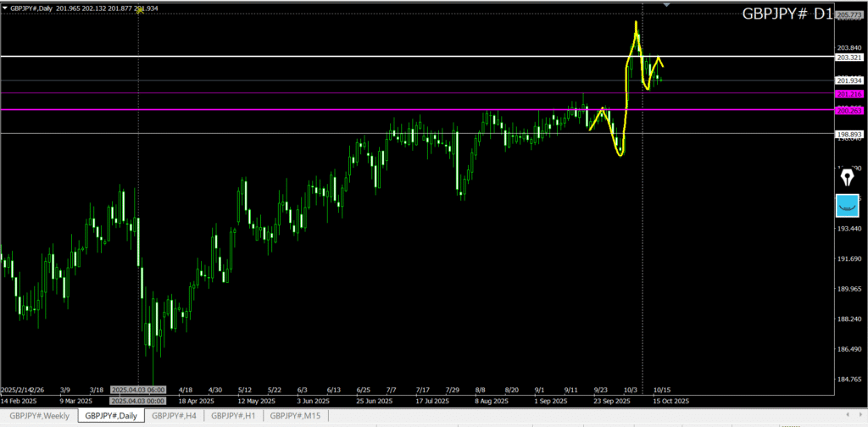
Task: Select the yellow hand-drawn projection line peak
Action: [x=636, y=23]
